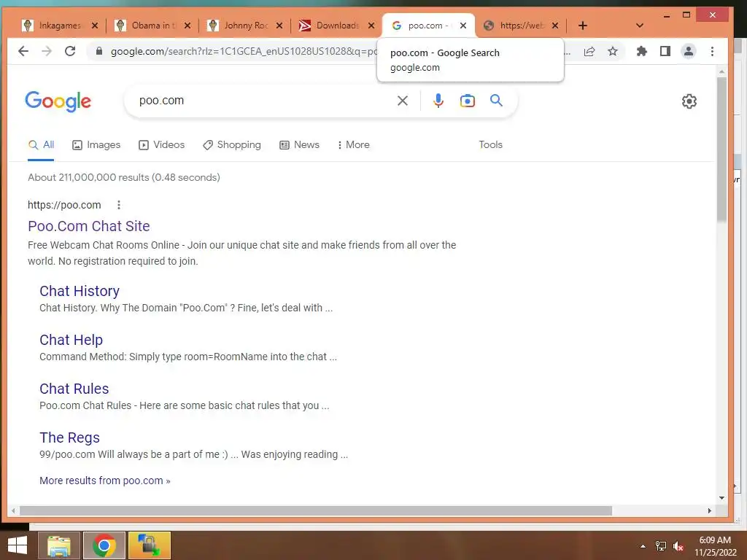Screen dimensions: 747x560
Task: Open the lock app in taskbar
Action: [x=149, y=545]
